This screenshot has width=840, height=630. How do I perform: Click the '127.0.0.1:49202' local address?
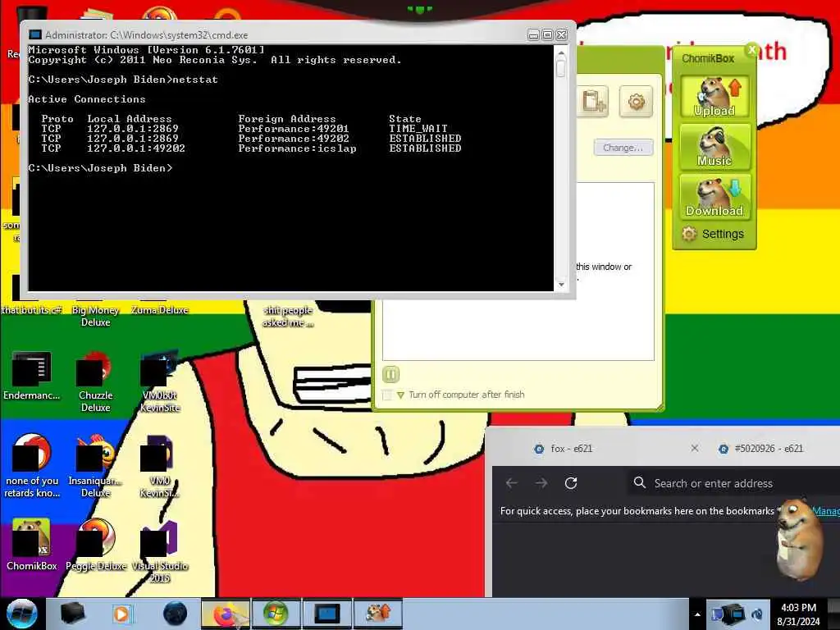click(136, 148)
